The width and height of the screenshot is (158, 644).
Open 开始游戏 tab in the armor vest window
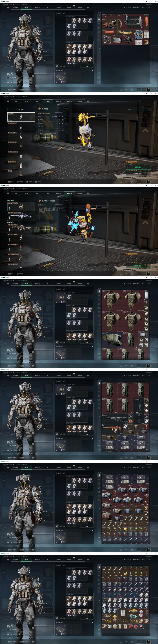tap(16, 284)
